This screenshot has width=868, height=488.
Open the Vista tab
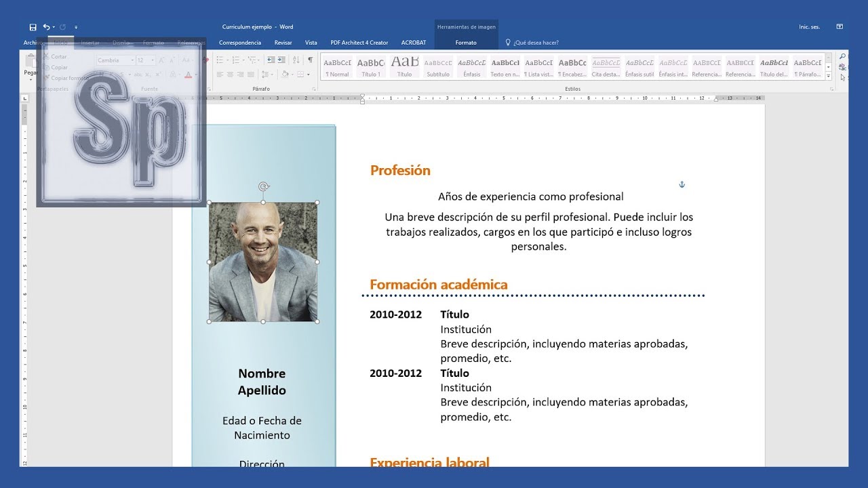pos(311,42)
